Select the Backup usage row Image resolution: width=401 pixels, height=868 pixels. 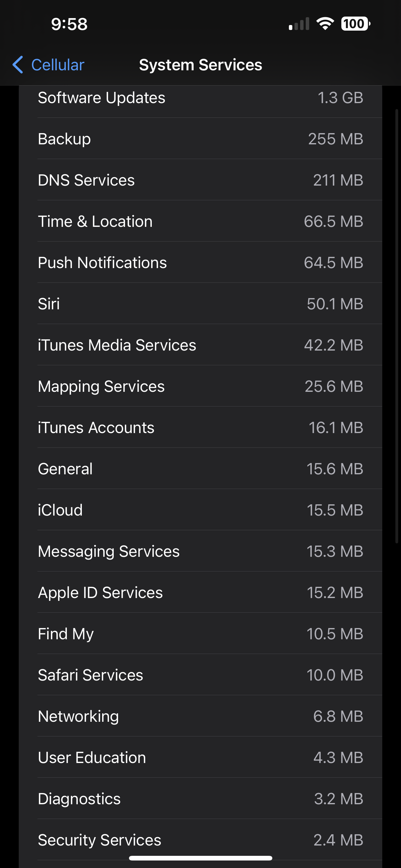pyautogui.click(x=200, y=138)
